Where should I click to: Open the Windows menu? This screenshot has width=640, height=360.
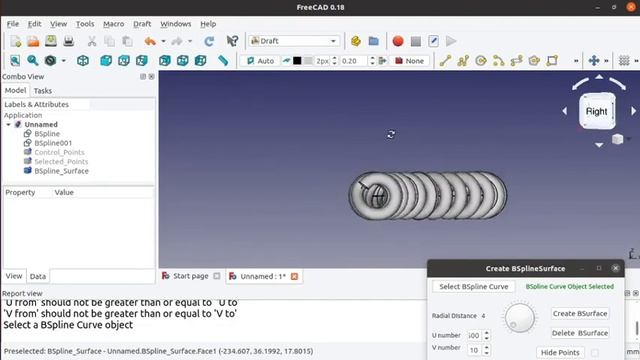point(176,24)
